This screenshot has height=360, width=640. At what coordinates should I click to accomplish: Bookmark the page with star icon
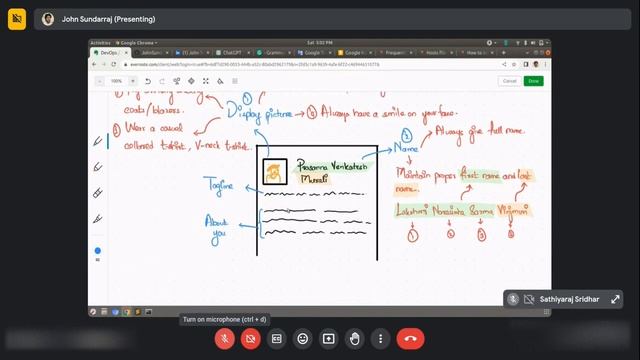(514, 64)
